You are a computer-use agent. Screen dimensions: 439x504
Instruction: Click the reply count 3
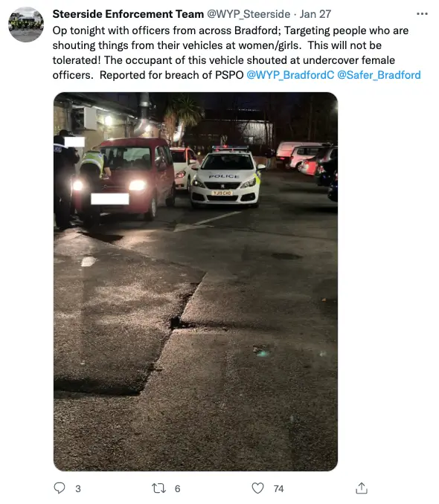click(x=78, y=489)
